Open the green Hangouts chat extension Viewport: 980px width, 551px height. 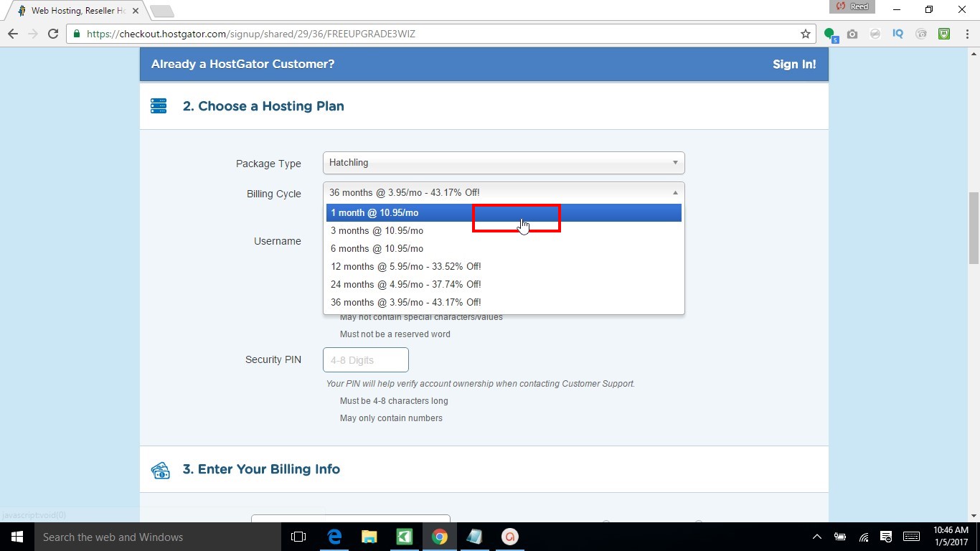pyautogui.click(x=830, y=34)
